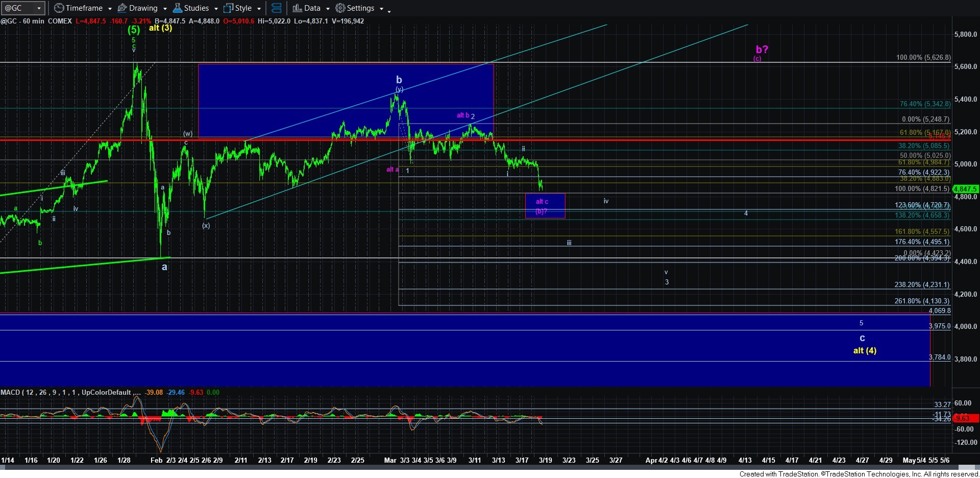Viewport: 980px width, 478px height.
Task: Open the Style menu label
Action: coord(243,8)
